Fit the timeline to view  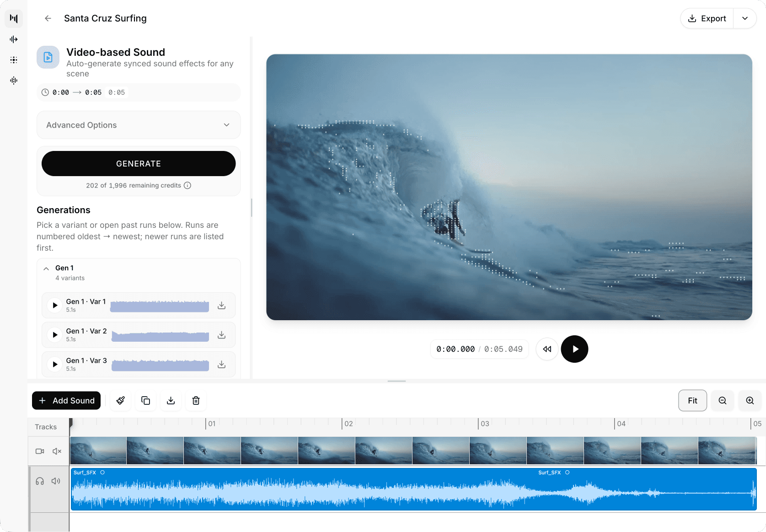tap(693, 401)
